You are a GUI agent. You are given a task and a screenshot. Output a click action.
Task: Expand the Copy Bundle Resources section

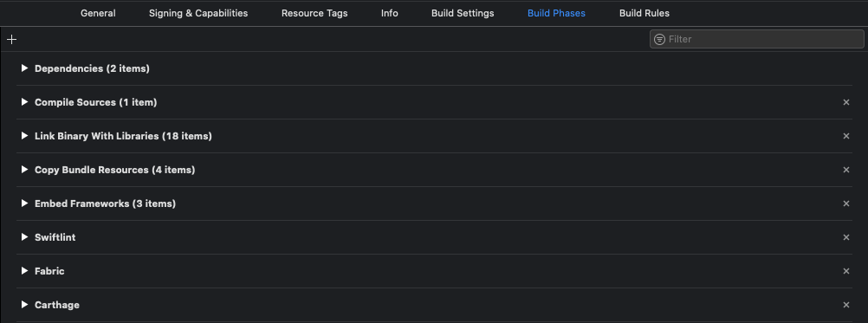[24, 169]
